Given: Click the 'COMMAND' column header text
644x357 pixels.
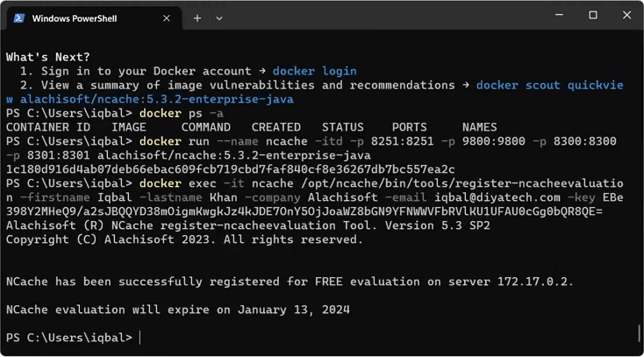Looking at the screenshot, I should (206, 127).
